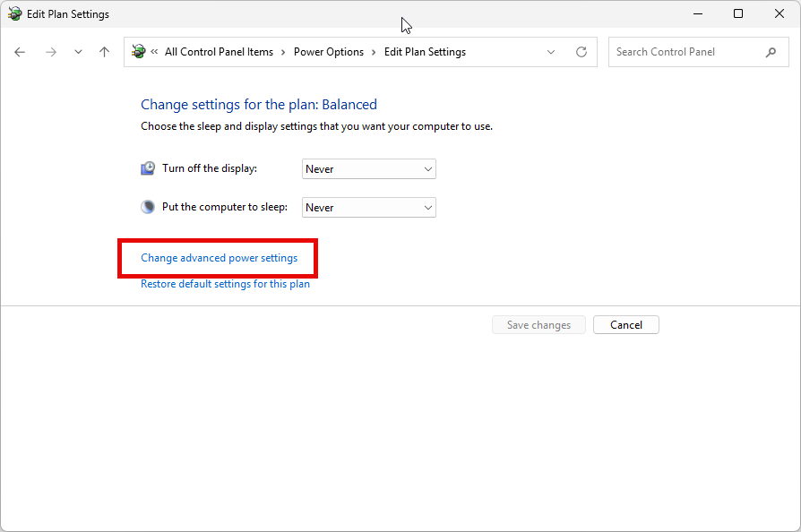The image size is (801, 532).
Task: Click the search magnifier icon
Action: point(771,52)
